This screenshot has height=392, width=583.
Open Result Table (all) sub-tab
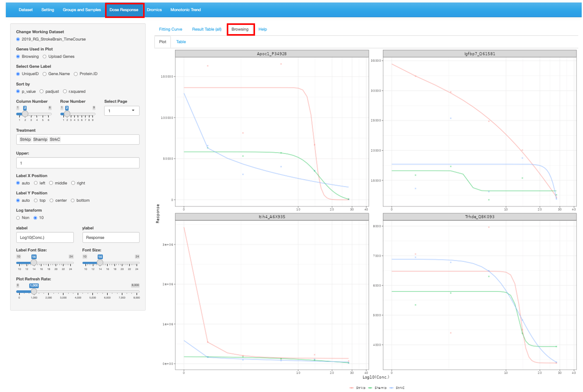click(207, 29)
